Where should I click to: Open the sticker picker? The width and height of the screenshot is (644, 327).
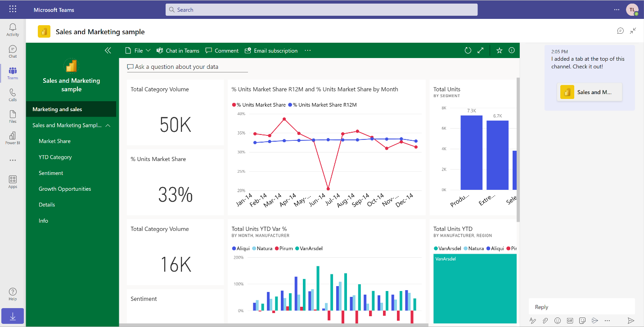tap(582, 320)
